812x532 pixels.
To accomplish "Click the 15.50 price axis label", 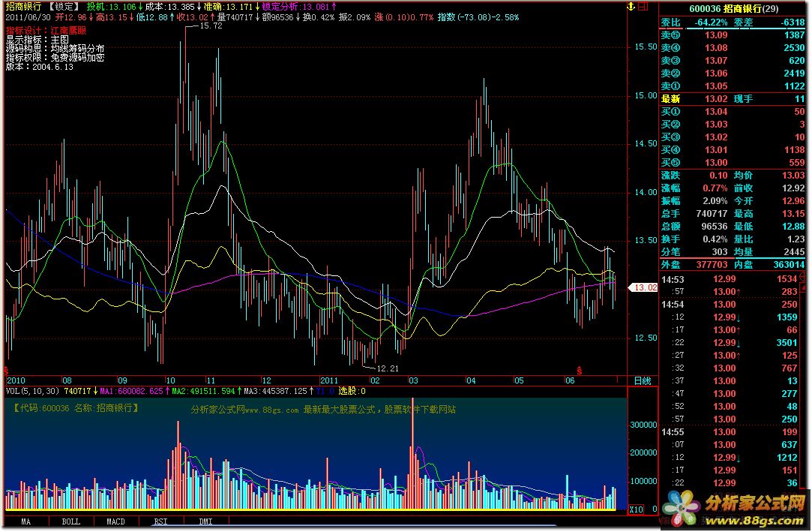I will click(x=646, y=47).
